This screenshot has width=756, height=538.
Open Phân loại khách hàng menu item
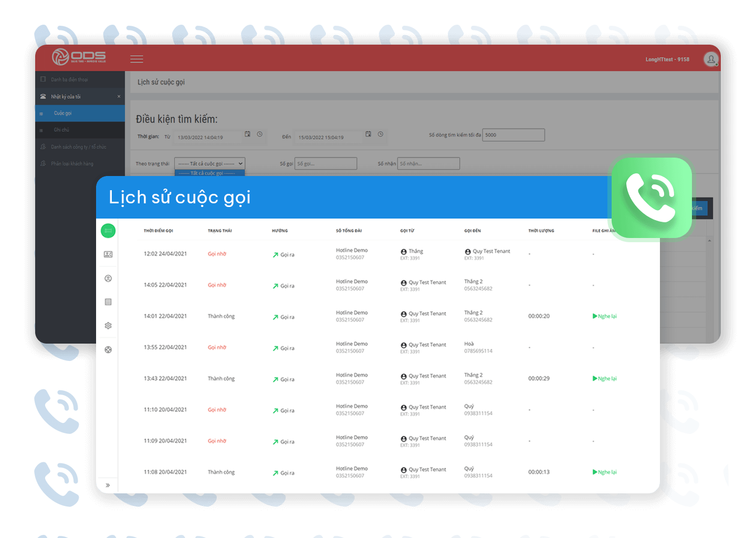pos(80,164)
